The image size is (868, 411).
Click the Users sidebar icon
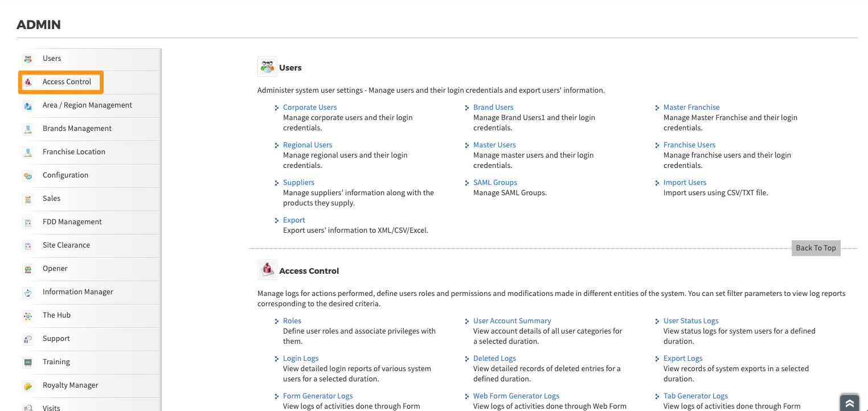point(27,59)
